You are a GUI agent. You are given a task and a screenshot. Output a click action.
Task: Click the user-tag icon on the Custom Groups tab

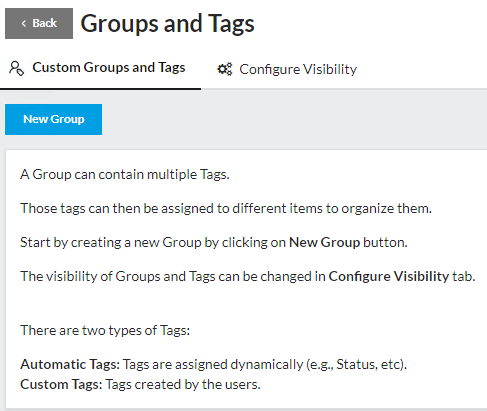tap(16, 68)
